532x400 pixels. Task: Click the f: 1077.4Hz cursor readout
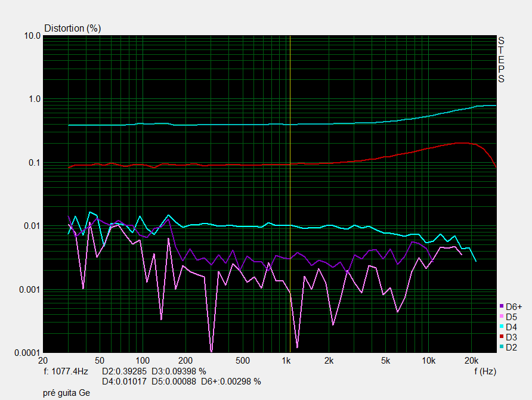click(66, 371)
